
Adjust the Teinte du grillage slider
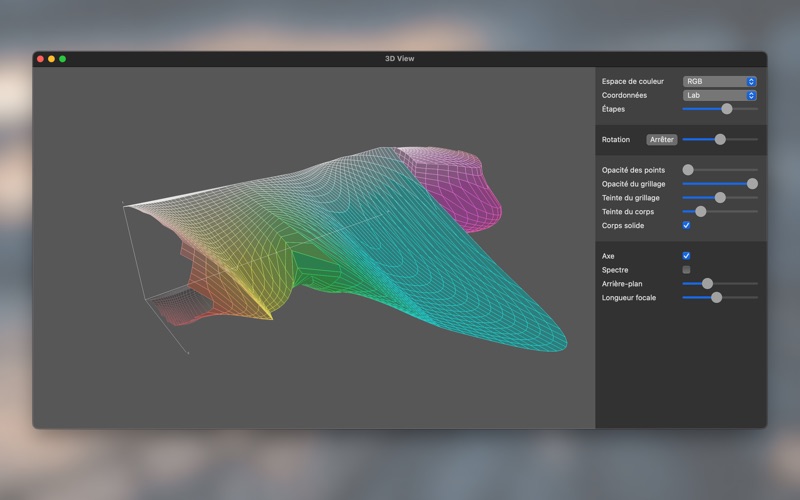click(720, 197)
